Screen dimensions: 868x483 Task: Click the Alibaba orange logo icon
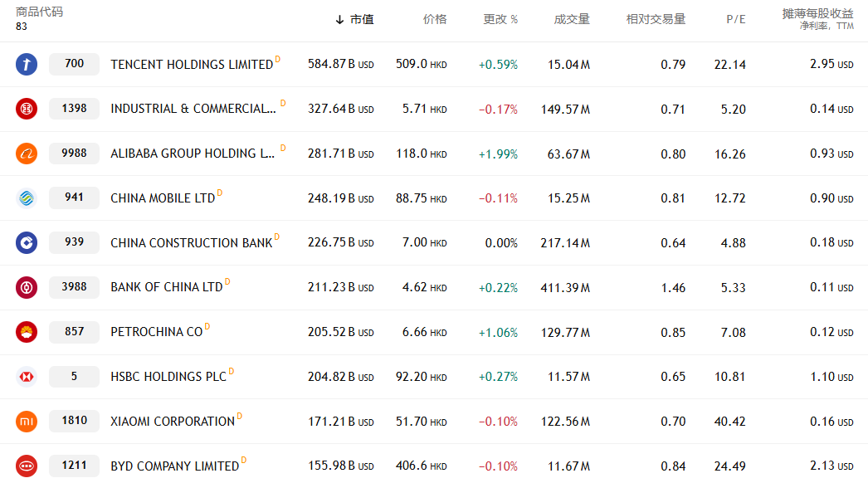pos(26,154)
